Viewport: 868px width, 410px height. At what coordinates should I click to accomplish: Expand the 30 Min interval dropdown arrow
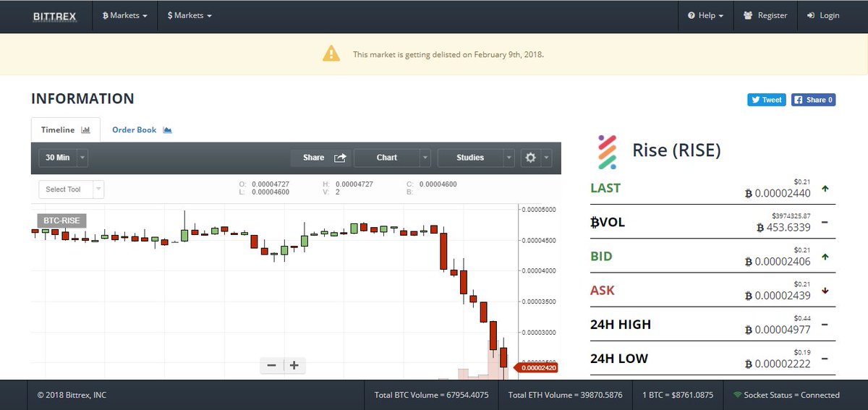tap(82, 157)
